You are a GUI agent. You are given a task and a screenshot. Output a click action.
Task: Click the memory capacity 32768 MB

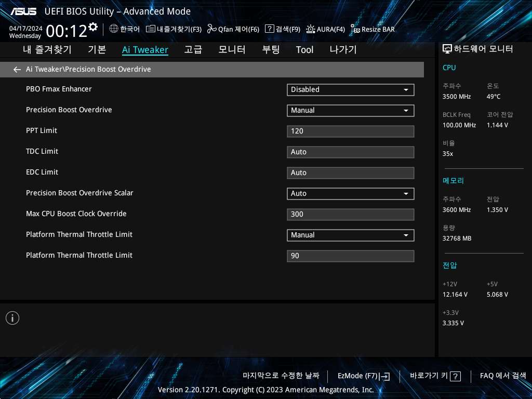(x=457, y=238)
